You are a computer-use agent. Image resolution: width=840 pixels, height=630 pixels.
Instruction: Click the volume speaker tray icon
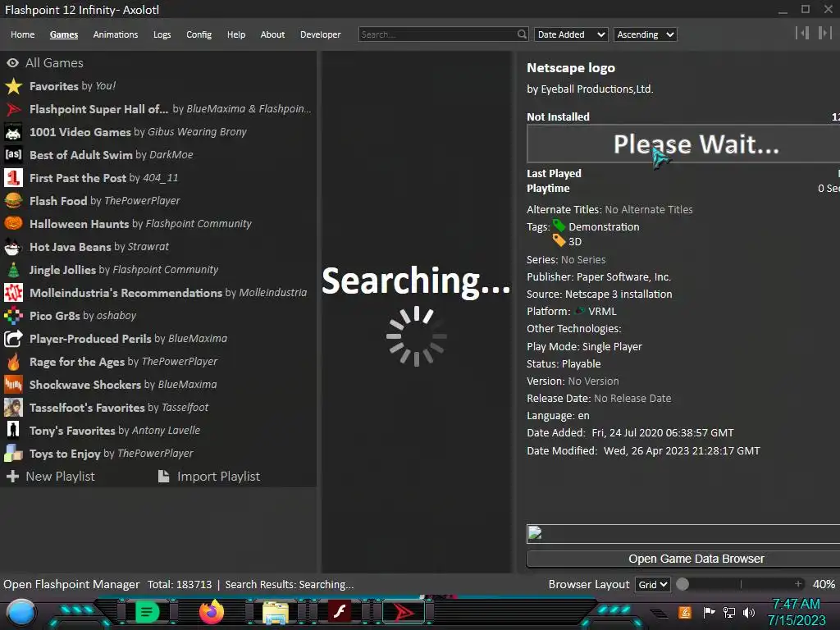[x=749, y=612]
